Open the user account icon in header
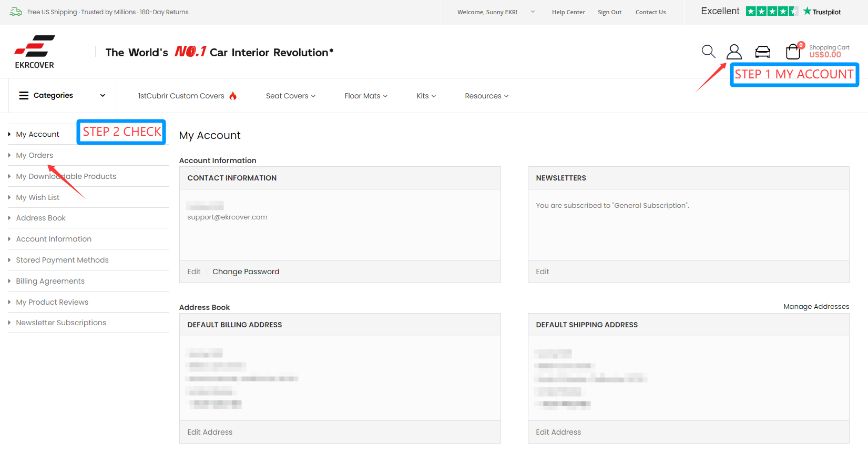The image size is (868, 452). [x=734, y=52]
